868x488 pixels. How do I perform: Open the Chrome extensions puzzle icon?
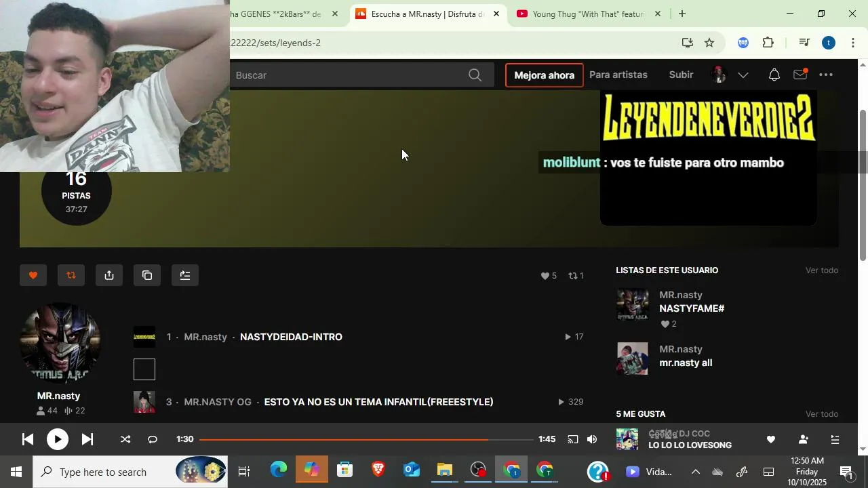[768, 43]
